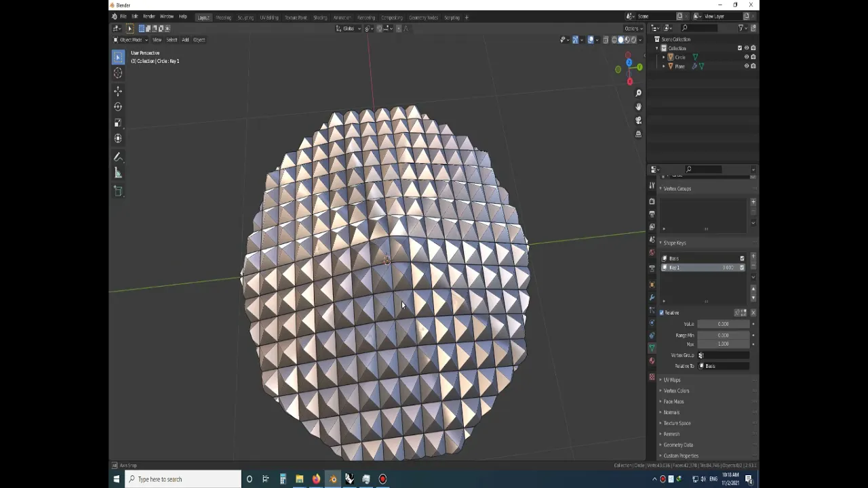Expand the UV Maps panel
The height and width of the screenshot is (488, 868).
click(x=672, y=380)
